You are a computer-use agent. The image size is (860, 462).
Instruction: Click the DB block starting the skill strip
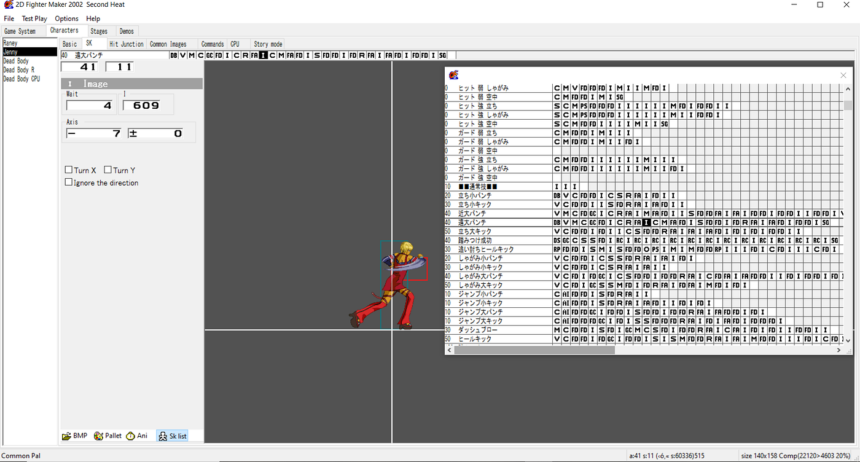(x=174, y=56)
